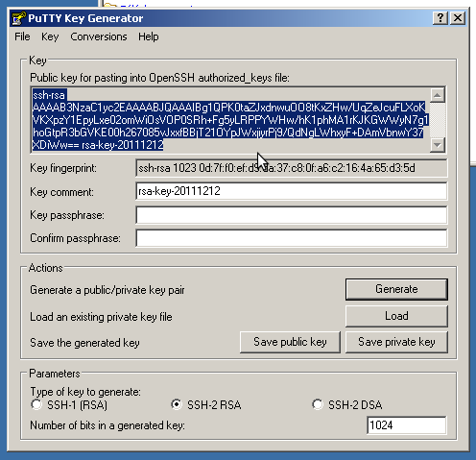Click the Key fingerprint field
The width and height of the screenshot is (476, 460).
click(x=291, y=168)
